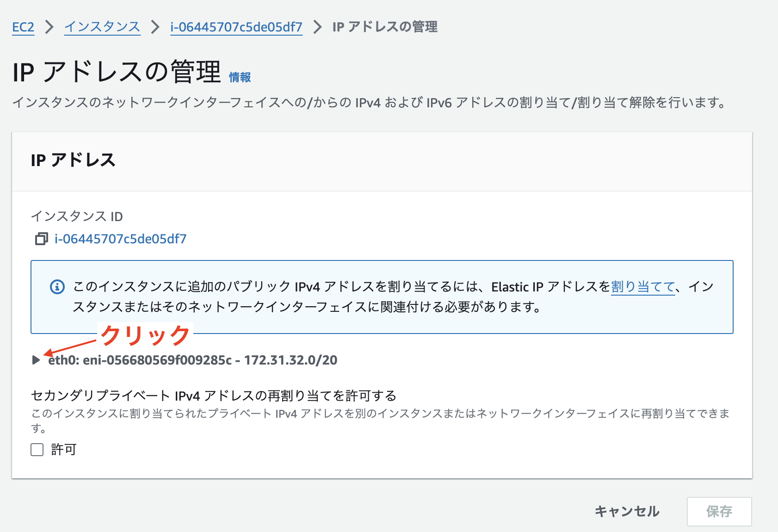Click the disclosure triangle beside eth0
The image size is (778, 532).
[x=36, y=360]
